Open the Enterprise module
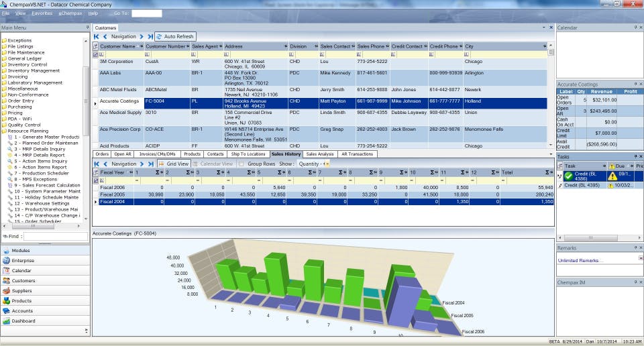Viewport: 644px width, 346px height. [45, 261]
